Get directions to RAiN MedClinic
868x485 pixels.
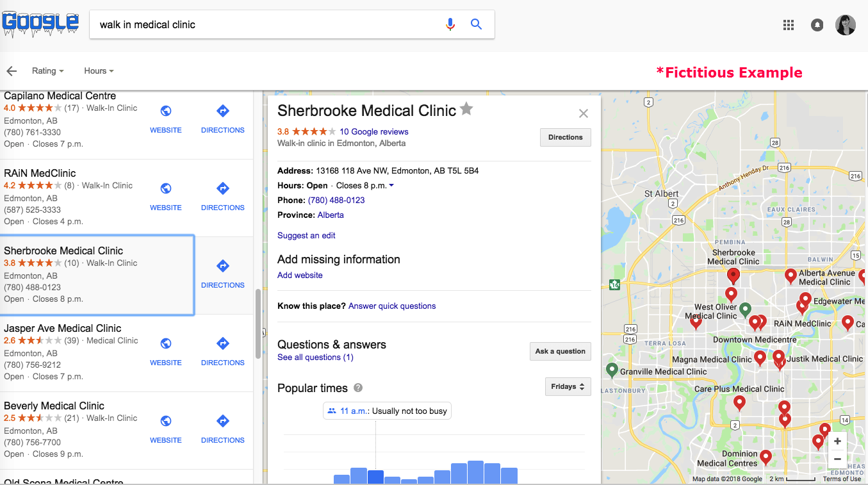[222, 188]
